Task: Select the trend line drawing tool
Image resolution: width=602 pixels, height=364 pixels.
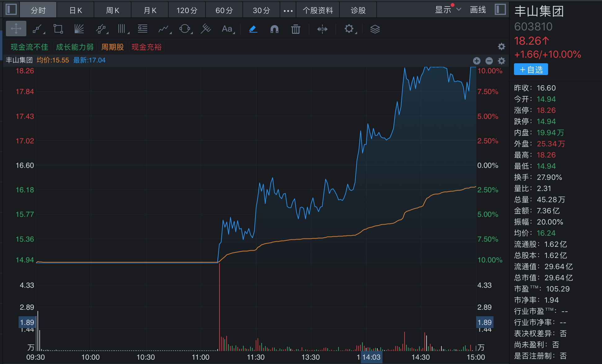Action: point(38,29)
